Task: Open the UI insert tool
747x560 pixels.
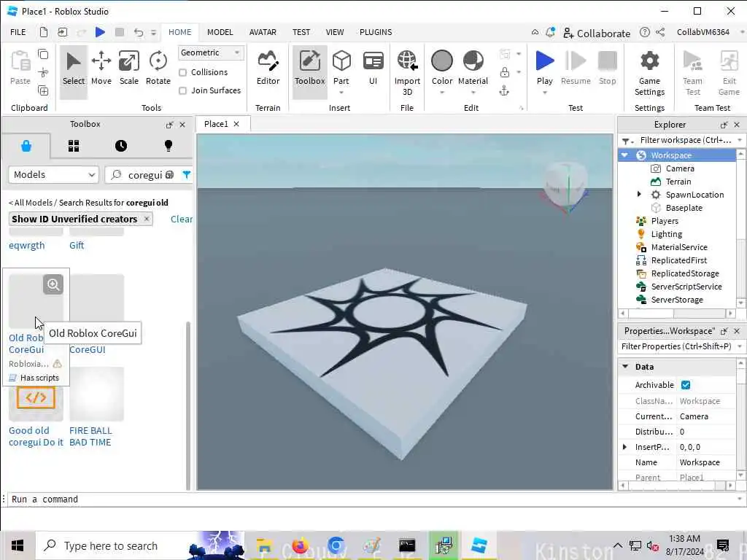Action: tap(373, 69)
